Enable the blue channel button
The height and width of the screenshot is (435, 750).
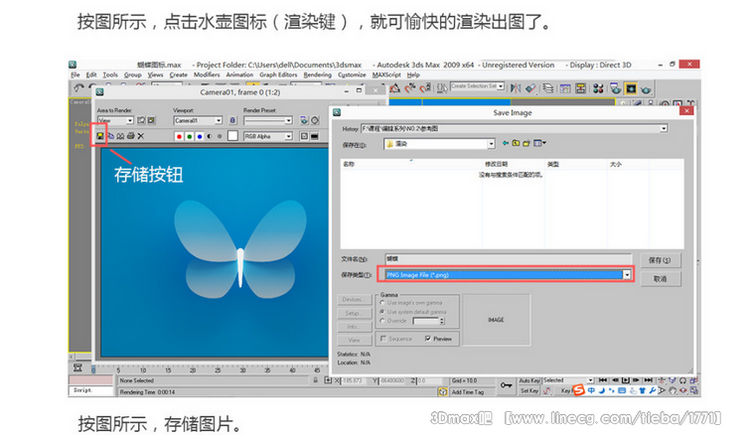click(x=199, y=136)
